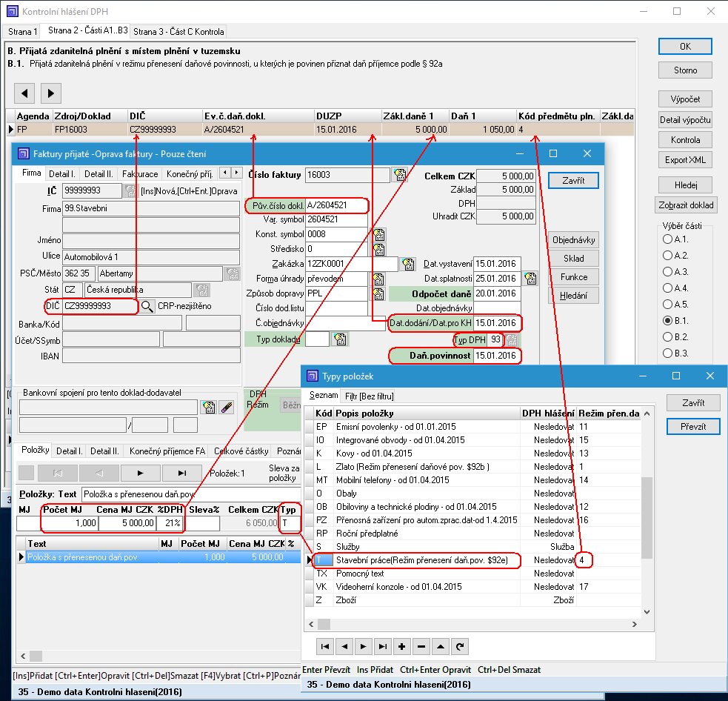Click Převzít button in Typy položek
The height and width of the screenshot is (701, 728).
693,426
